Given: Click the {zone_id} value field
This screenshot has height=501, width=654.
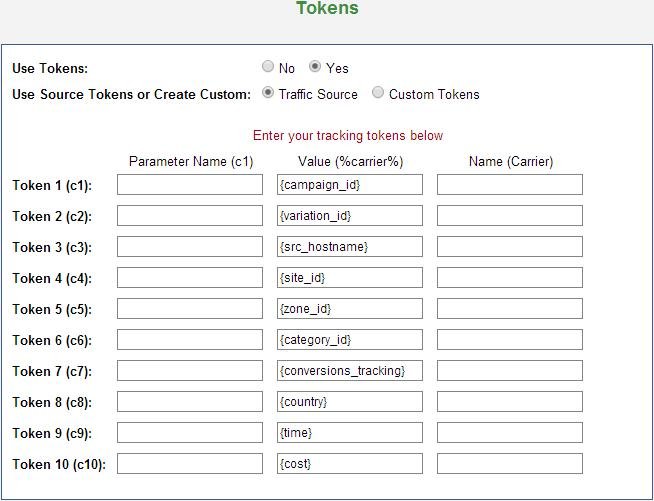Looking at the screenshot, I should 350,309.
